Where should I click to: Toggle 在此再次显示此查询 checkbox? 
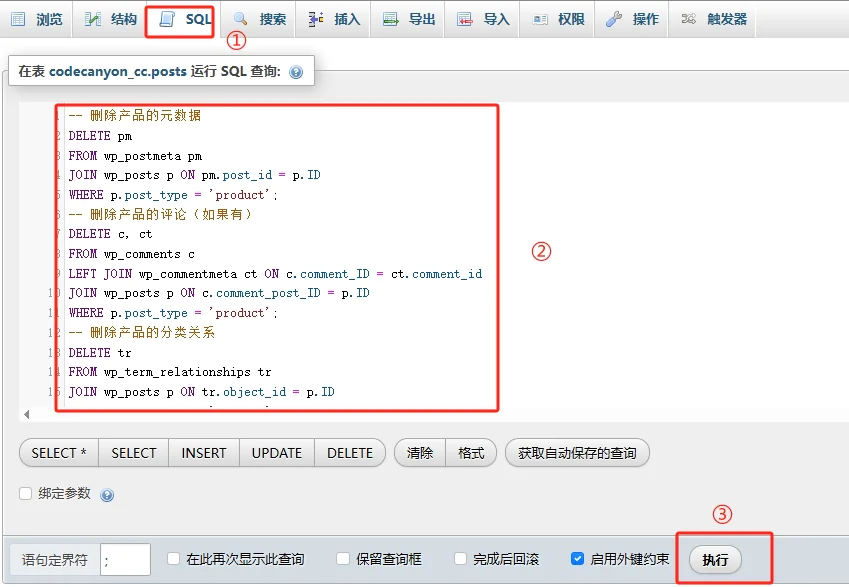pyautogui.click(x=174, y=559)
